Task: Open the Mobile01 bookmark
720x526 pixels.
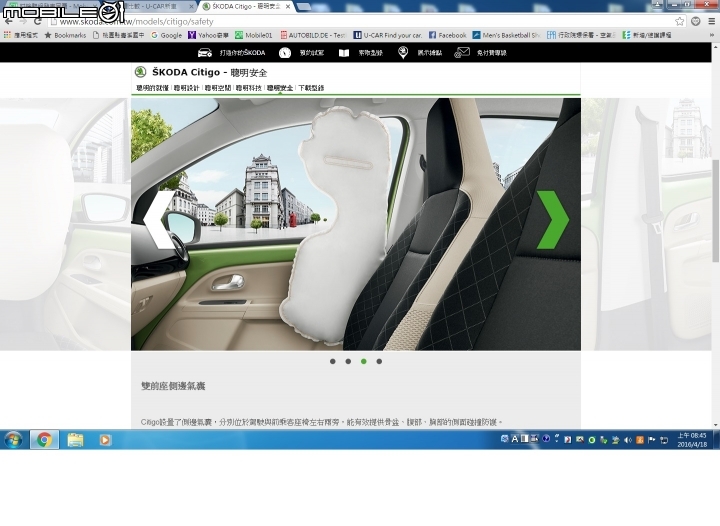Action: [254, 35]
